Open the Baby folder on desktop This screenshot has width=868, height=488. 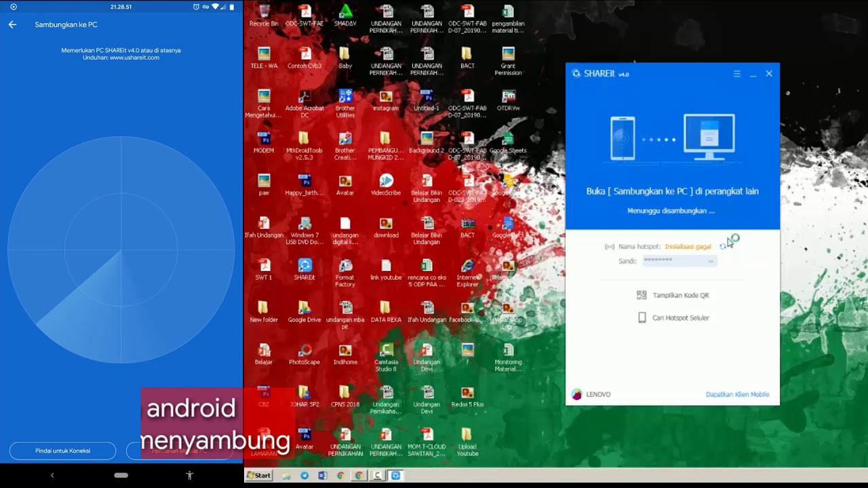(x=345, y=58)
